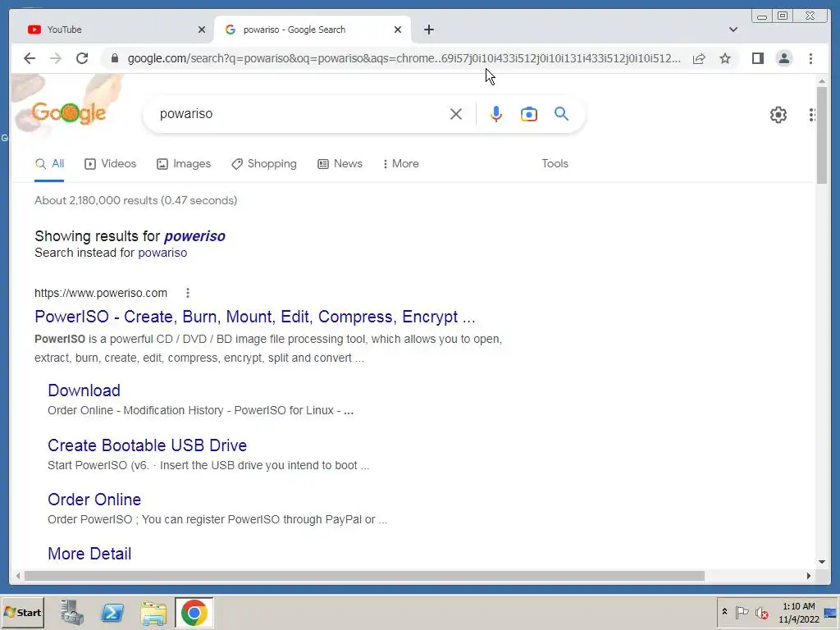
Task: Switch to Images results
Action: [184, 164]
